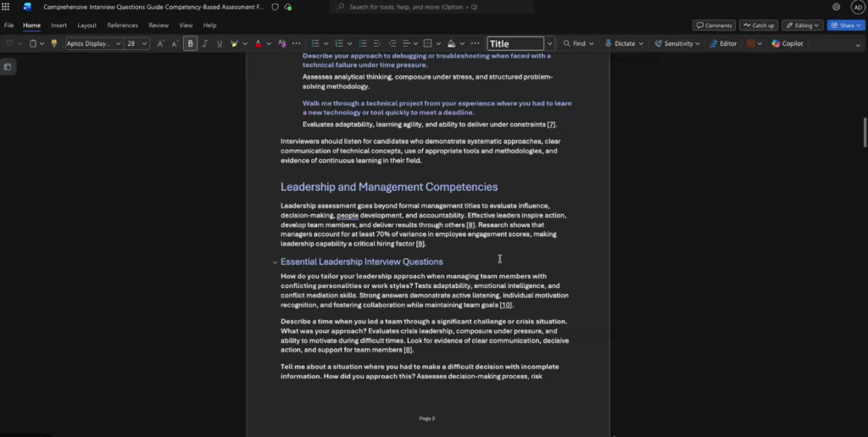Screen dimensions: 868x437
Task: Switch to the Layout tab
Action: (x=86, y=25)
